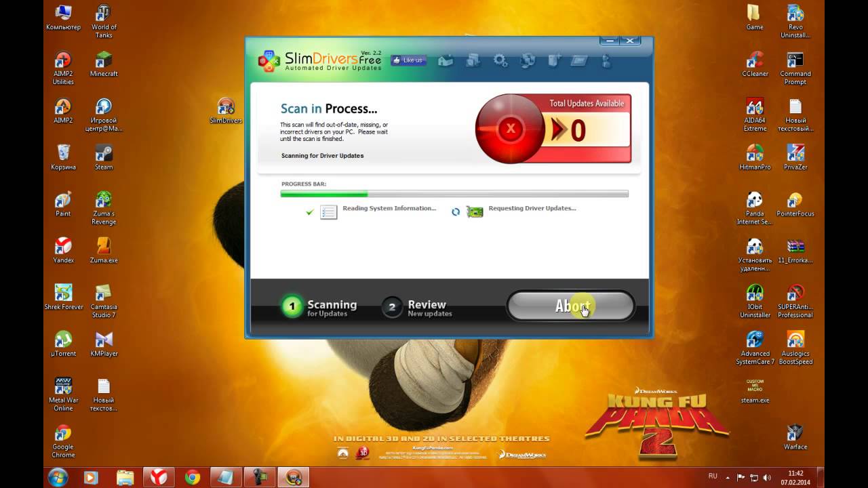Open the gear Options icon in SlimDrivers
The width and height of the screenshot is (868, 488).
click(500, 61)
